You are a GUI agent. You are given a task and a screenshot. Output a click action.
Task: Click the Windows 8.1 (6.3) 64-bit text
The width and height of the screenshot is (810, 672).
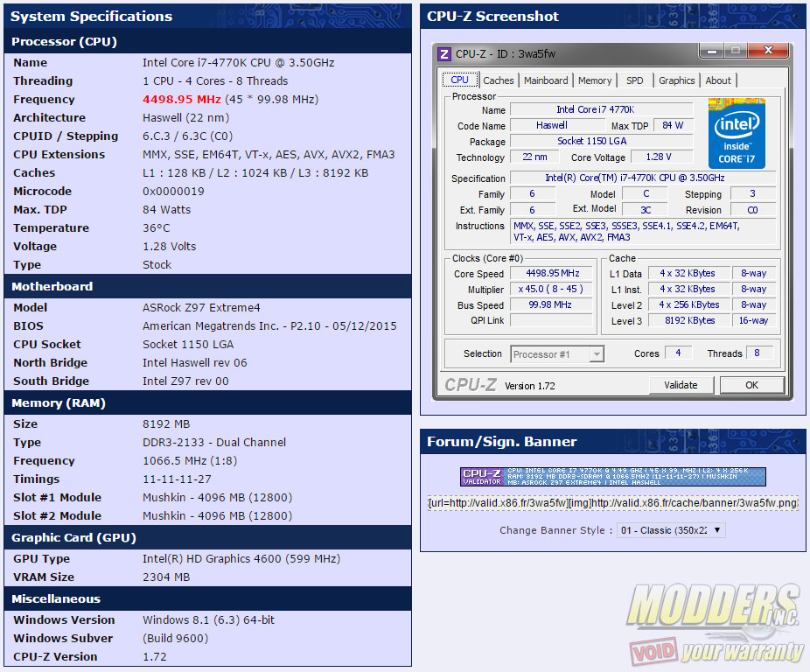209,619
